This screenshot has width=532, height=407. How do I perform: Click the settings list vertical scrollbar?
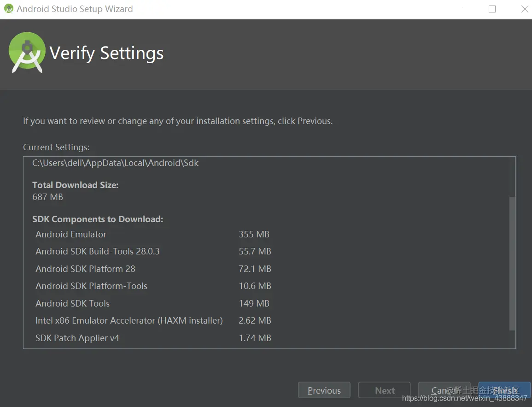[x=512, y=263]
